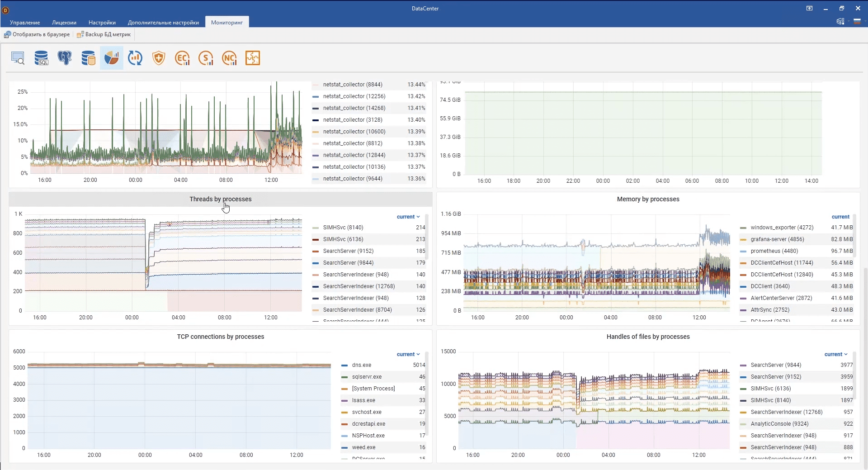
Task: Toggle prometheus (4480) series in Memory legend
Action: (x=774, y=251)
